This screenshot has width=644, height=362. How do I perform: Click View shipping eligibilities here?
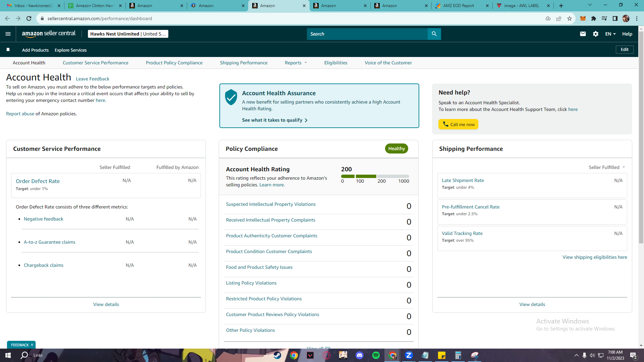coord(595,257)
